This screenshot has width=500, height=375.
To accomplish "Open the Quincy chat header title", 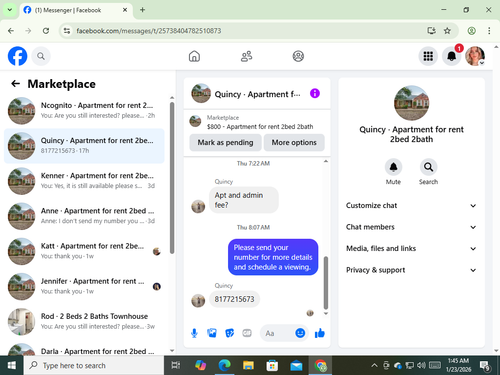I will coord(257,94).
